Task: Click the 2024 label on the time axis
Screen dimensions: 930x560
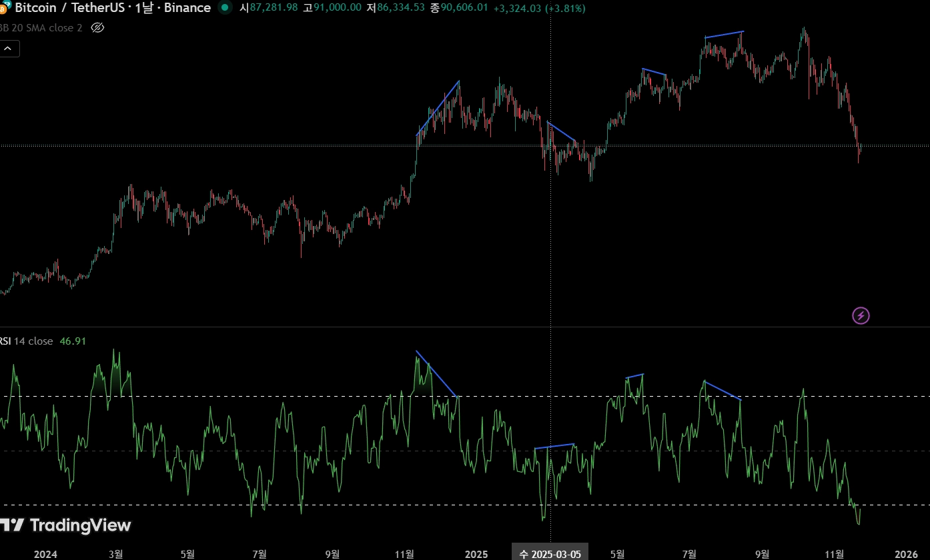Action: click(x=45, y=554)
